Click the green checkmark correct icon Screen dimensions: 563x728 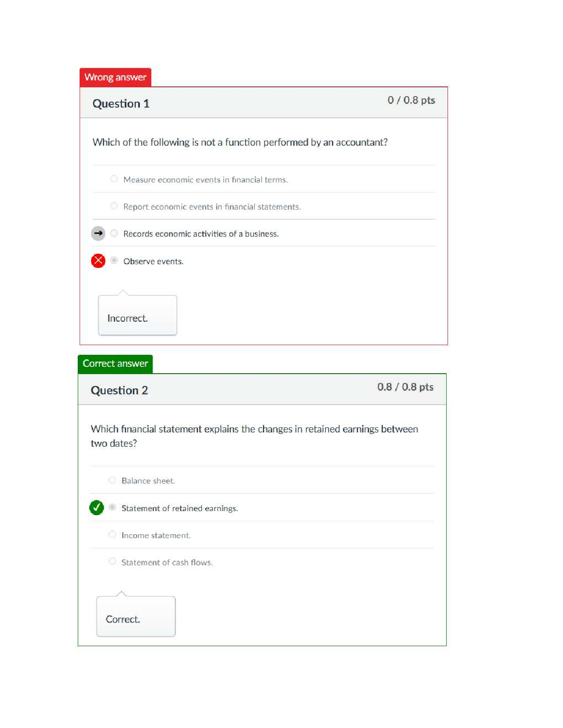click(x=96, y=507)
